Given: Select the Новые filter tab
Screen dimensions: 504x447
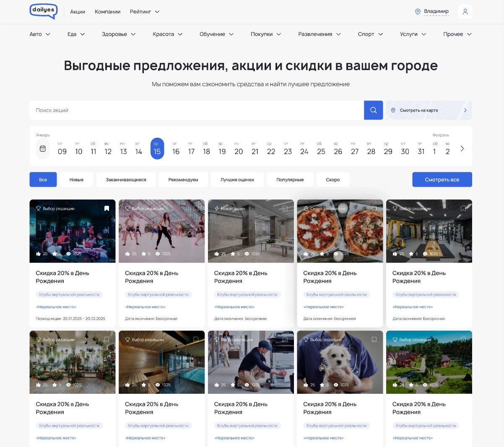Looking at the screenshot, I should [76, 180].
